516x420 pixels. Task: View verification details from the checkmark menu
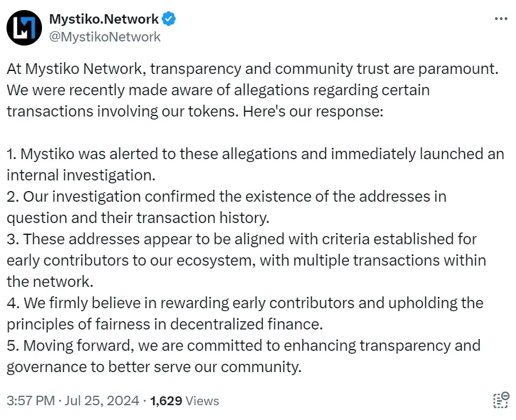[167, 18]
